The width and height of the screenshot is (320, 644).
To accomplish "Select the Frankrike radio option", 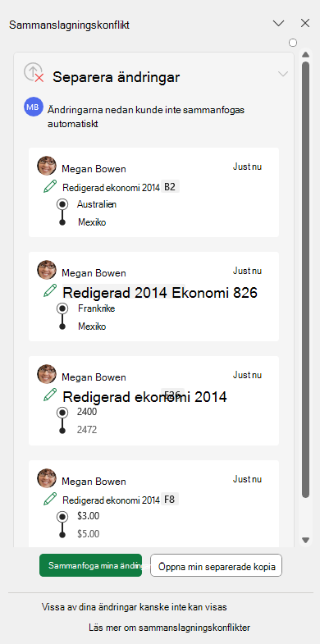I will click(x=62, y=308).
